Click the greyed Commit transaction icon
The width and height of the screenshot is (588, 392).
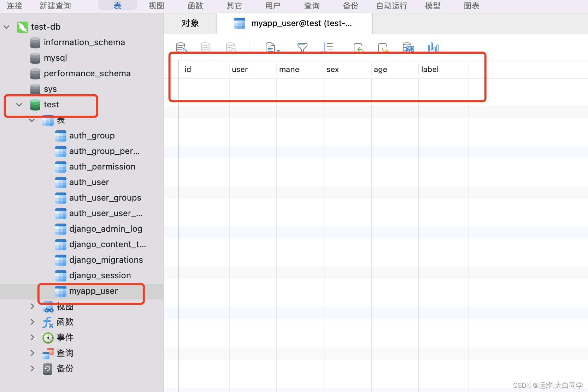click(x=206, y=47)
